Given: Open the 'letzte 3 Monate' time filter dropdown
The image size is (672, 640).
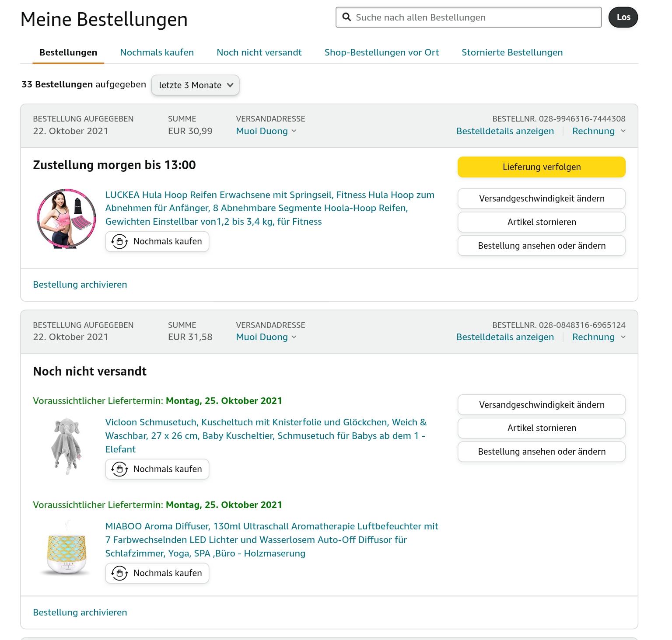Looking at the screenshot, I should [x=195, y=85].
